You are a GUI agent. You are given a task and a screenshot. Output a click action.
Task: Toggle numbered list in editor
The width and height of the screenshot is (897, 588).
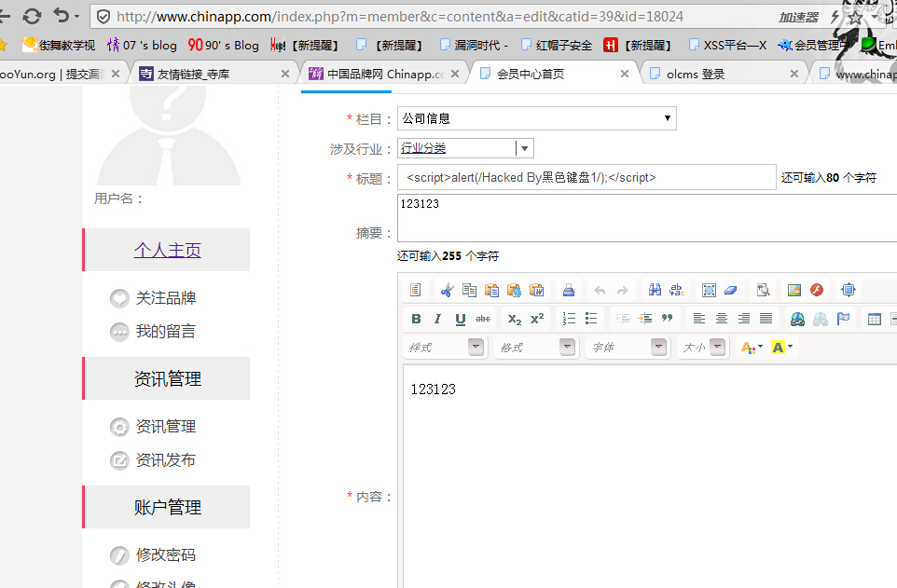click(x=569, y=319)
